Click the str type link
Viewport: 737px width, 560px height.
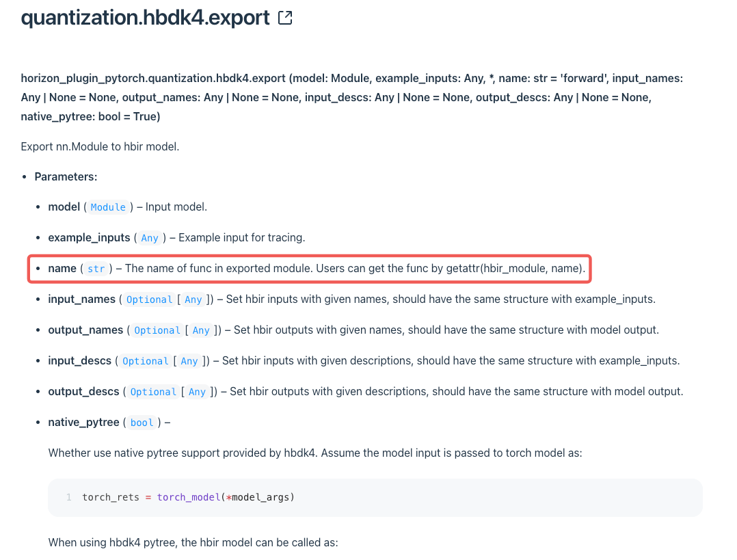(x=96, y=269)
